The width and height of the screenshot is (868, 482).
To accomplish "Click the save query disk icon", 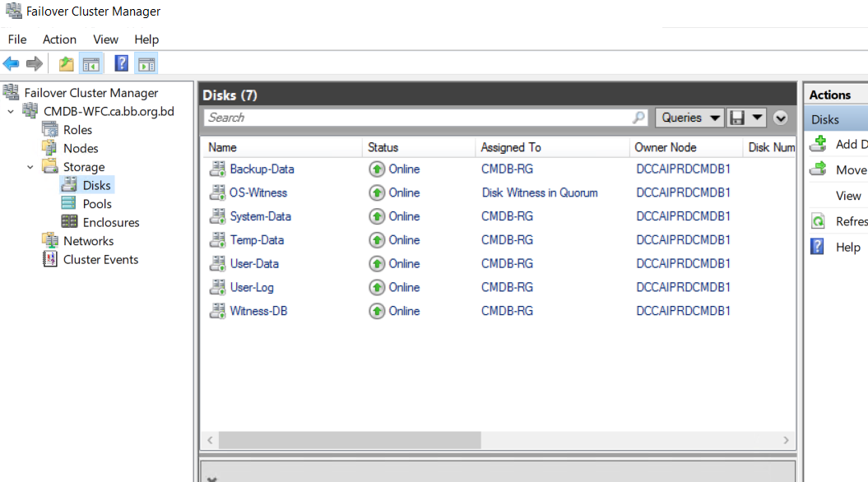I will [x=737, y=118].
